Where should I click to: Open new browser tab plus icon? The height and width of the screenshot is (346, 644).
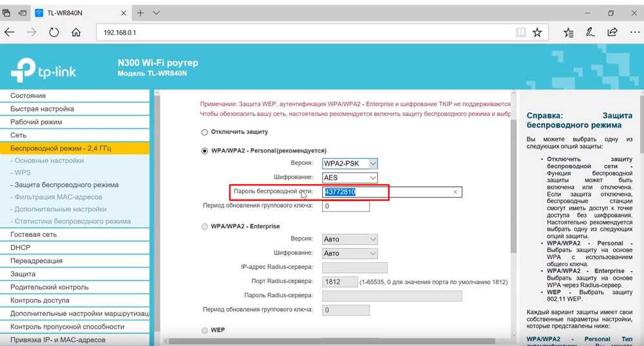coord(140,13)
